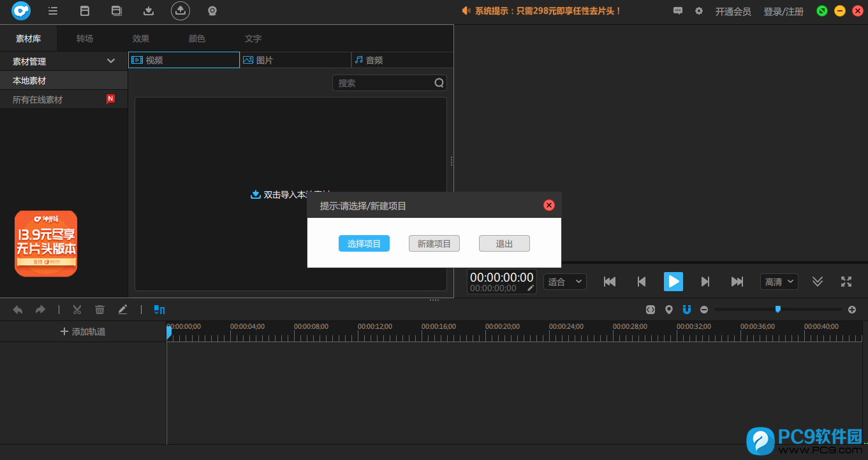Click the zoom-out minus icon on timeline

[x=704, y=310]
